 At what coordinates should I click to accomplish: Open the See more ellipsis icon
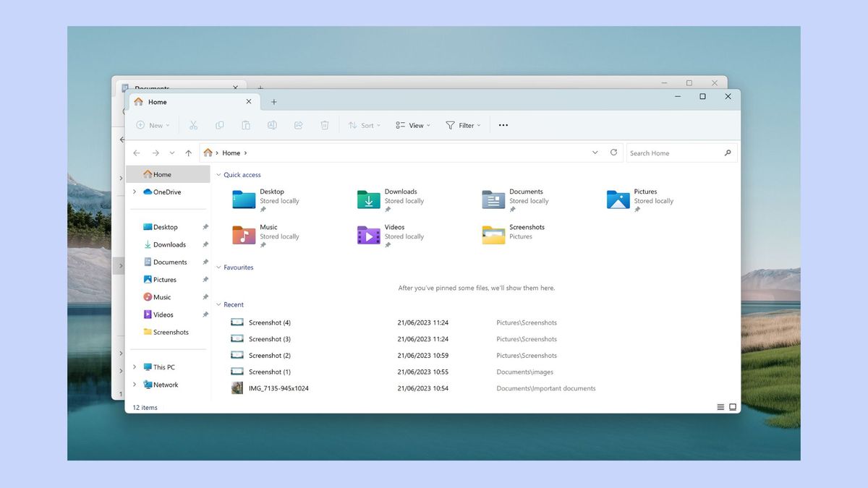(x=503, y=125)
